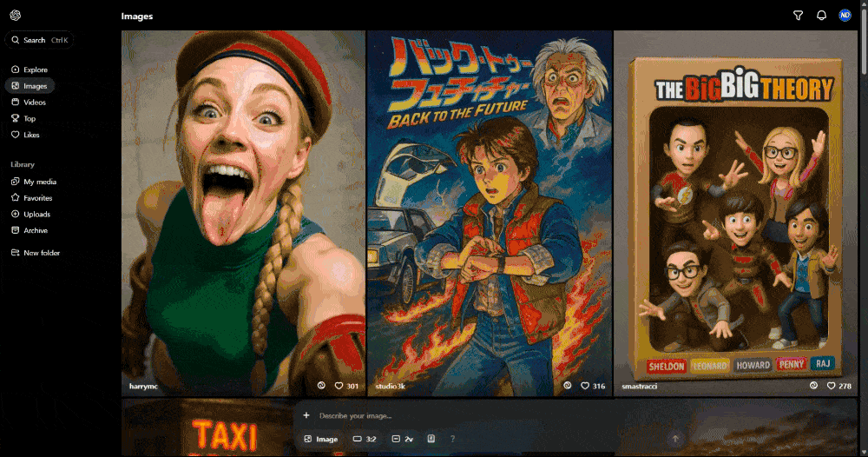Open Favorites in the Library

(32, 198)
